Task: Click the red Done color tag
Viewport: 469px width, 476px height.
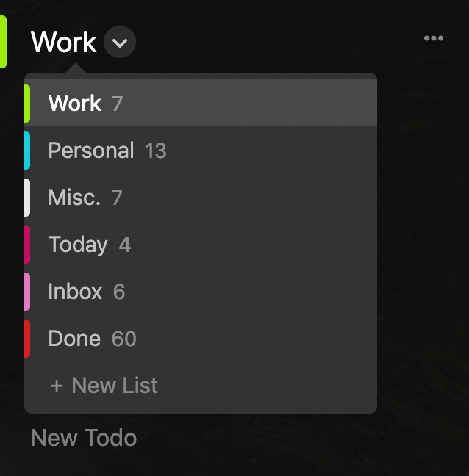Action: pos(27,339)
